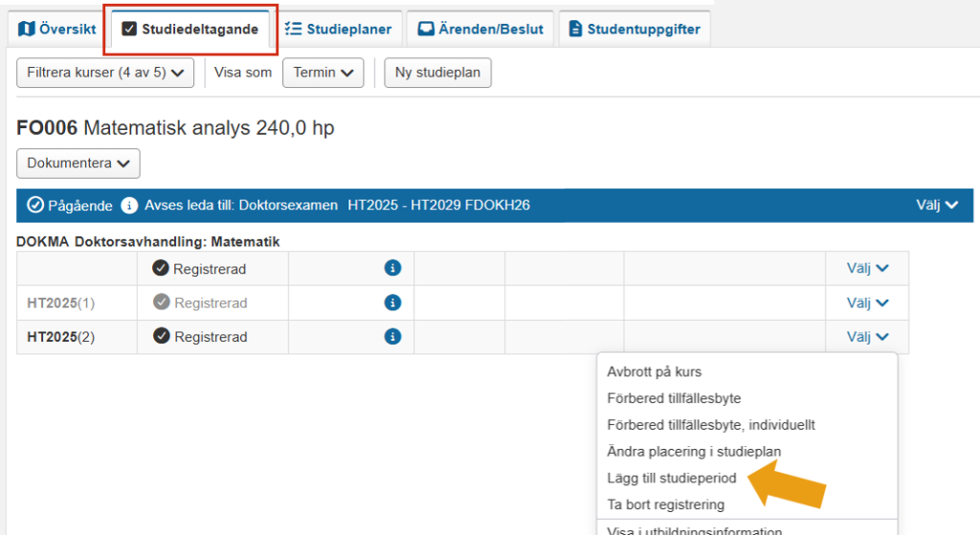Click the Ny studieplan button
The height and width of the screenshot is (535, 980).
point(437,73)
